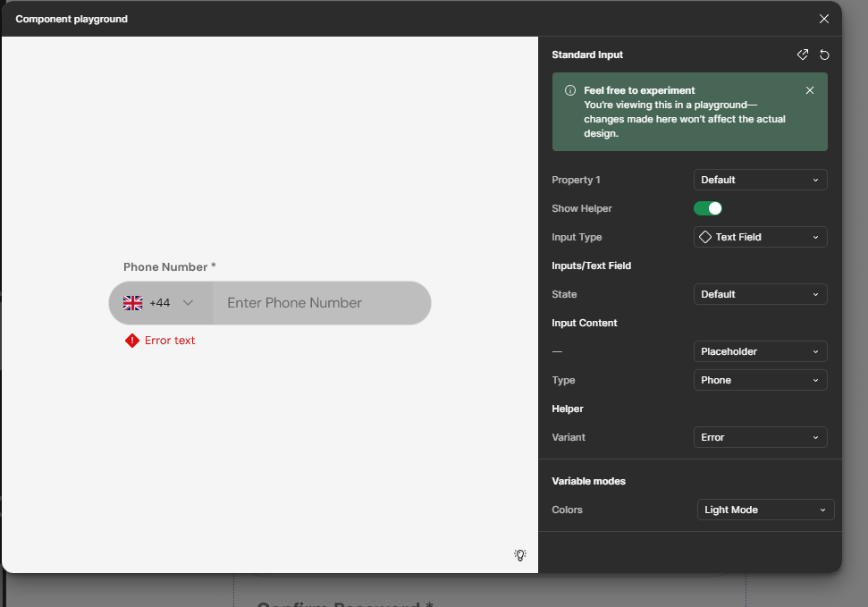Close the Component playground dialog
Image resolution: width=868 pixels, height=607 pixels.
823,19
